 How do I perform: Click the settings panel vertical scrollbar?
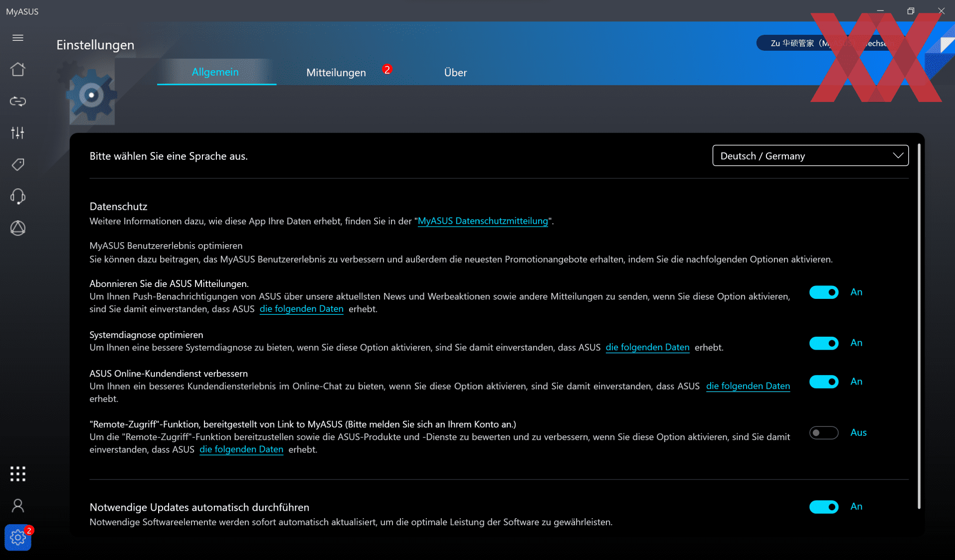coord(919,326)
